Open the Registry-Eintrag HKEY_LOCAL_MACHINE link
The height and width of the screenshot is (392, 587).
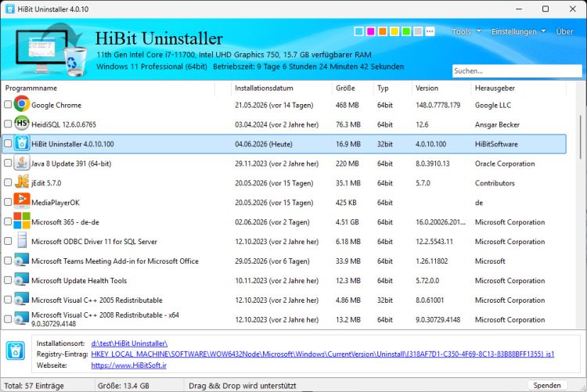pos(322,354)
